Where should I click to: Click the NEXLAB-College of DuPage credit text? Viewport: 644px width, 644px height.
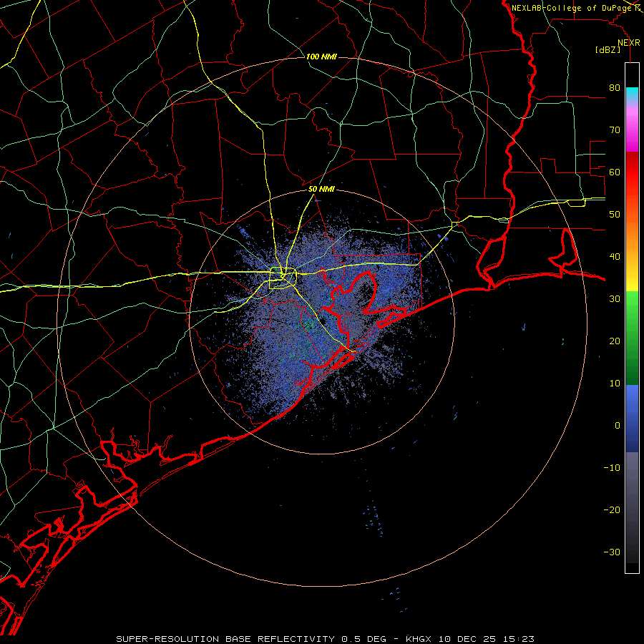pos(572,8)
